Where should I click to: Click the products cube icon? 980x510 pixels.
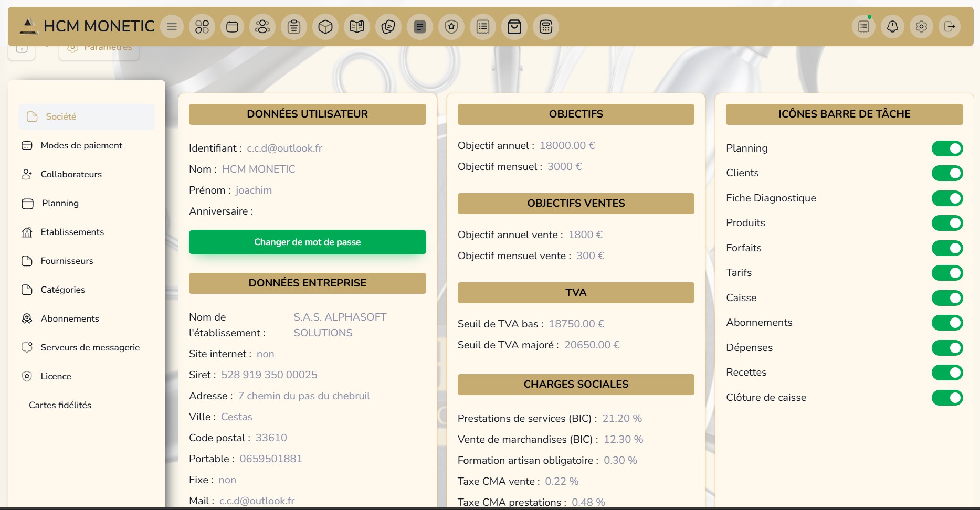coord(325,27)
